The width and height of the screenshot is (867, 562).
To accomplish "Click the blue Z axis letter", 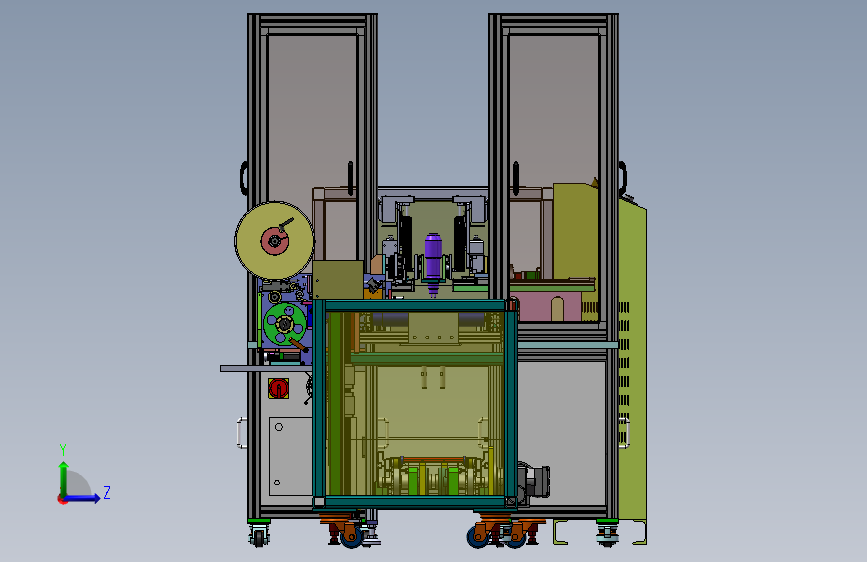I will click(107, 492).
